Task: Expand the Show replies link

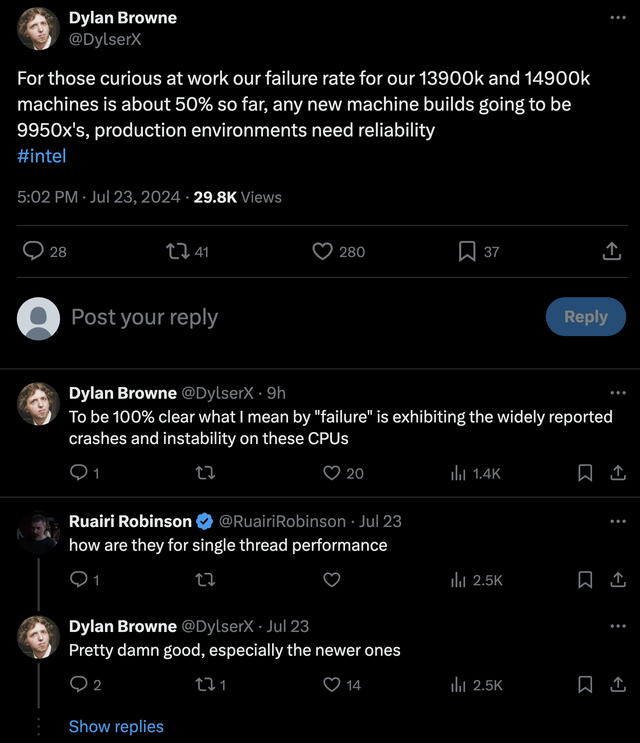Action: tap(116, 727)
